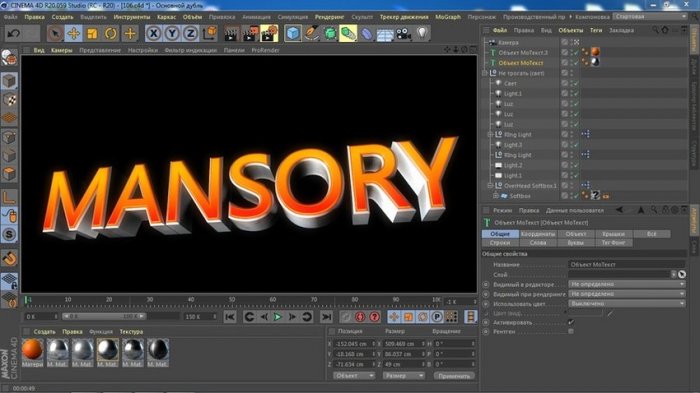Select the Live Selection arrow tool
The image size is (700, 393).
click(x=55, y=33)
